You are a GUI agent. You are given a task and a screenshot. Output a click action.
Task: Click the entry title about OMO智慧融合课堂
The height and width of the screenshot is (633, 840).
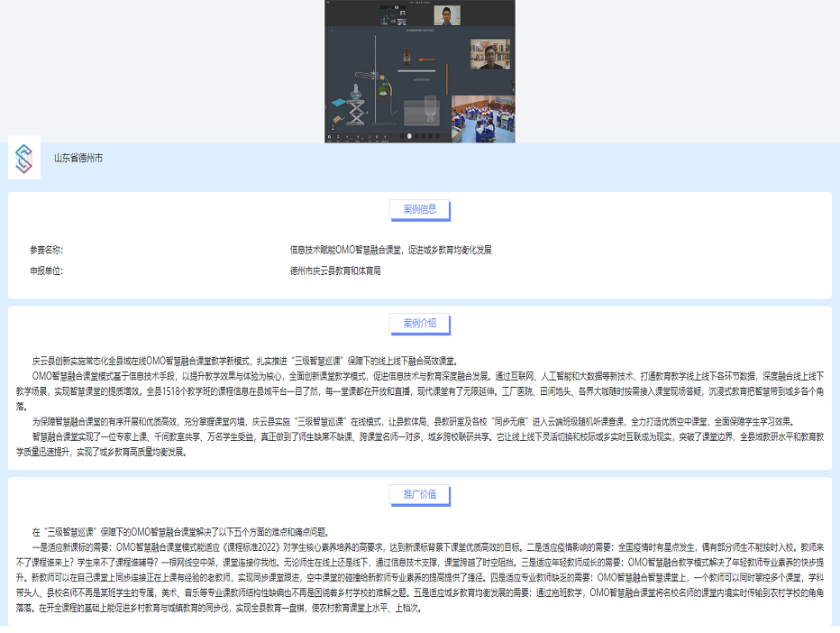pos(390,250)
